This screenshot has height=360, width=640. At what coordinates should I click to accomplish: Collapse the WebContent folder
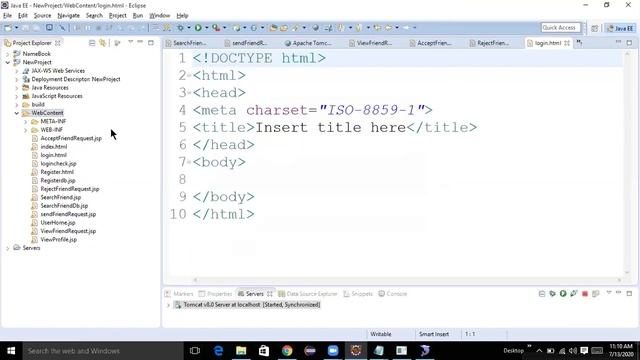pos(17,113)
